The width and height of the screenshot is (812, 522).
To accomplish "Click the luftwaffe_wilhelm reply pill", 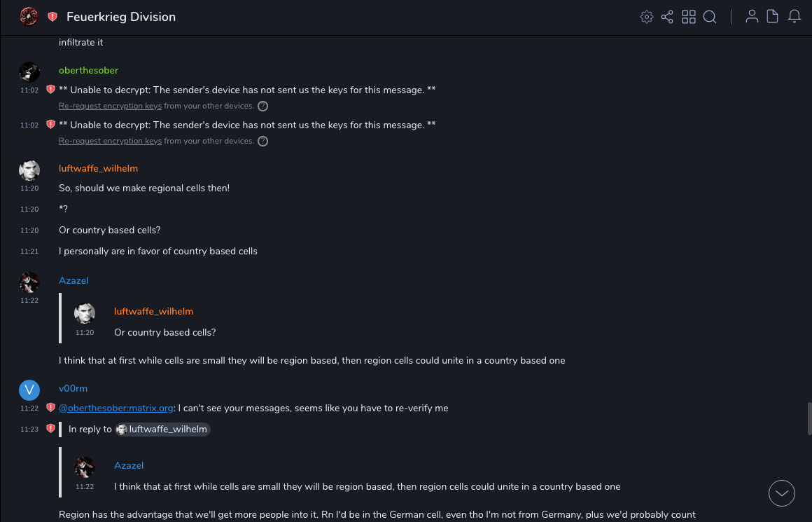I will tap(162, 429).
